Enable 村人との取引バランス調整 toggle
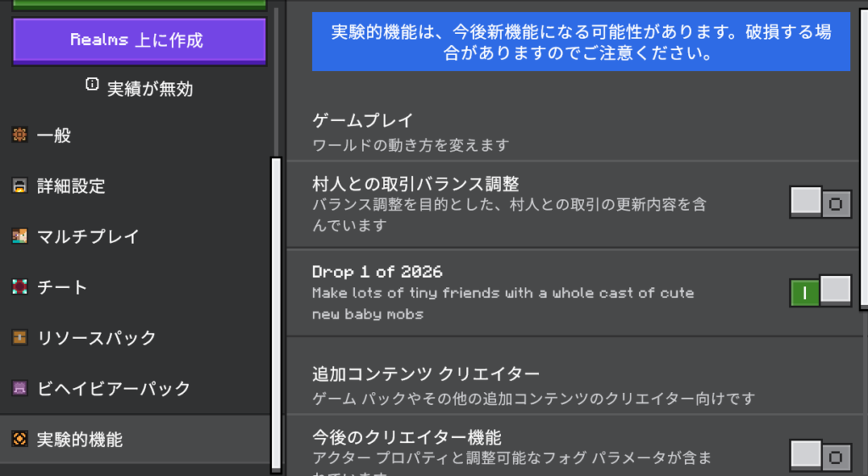868x476 pixels. point(820,203)
